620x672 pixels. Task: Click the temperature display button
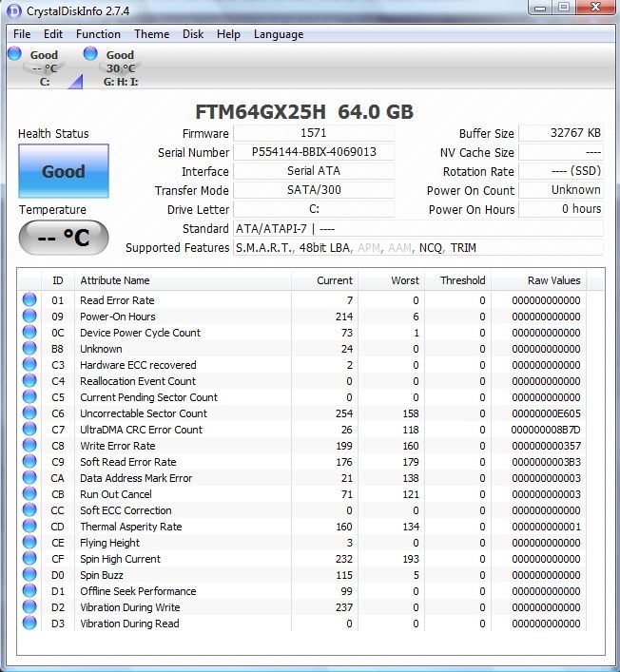(x=64, y=238)
